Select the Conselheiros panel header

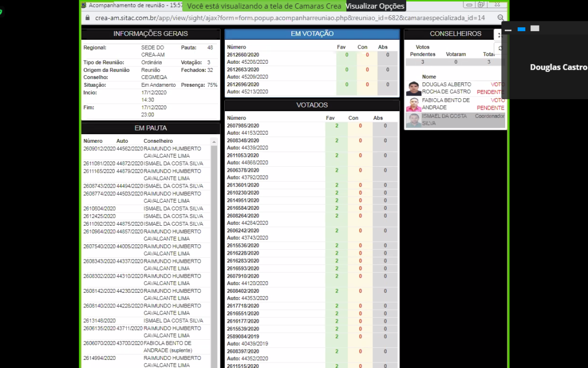pos(455,34)
